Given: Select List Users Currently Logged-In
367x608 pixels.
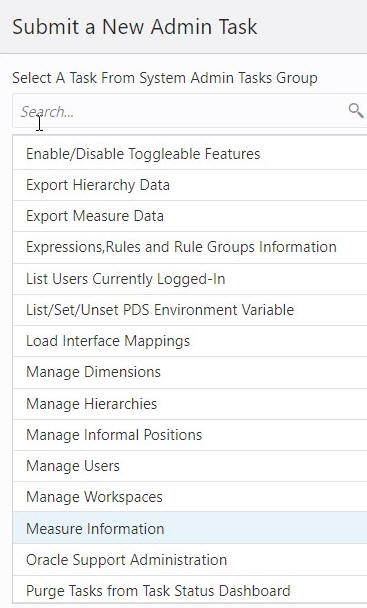Looking at the screenshot, I should click(190, 279).
